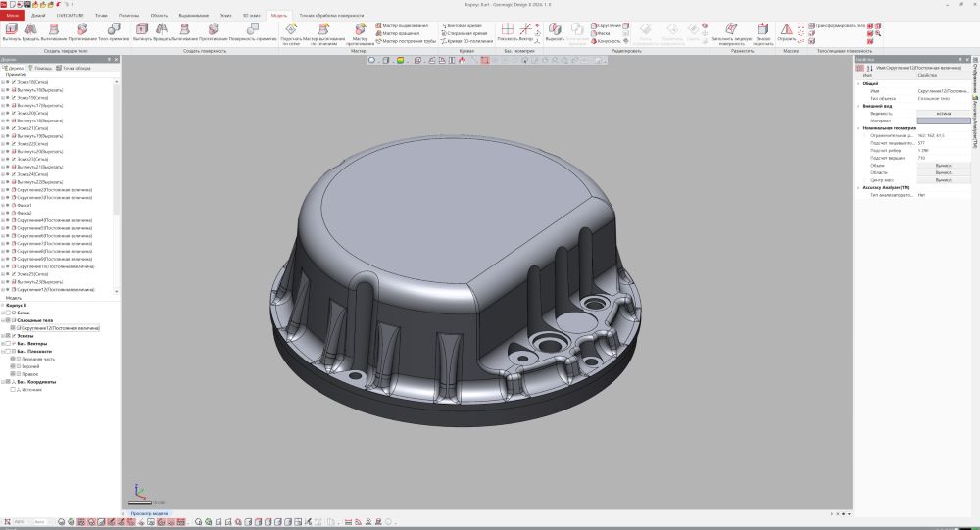Launch Mesh fit (Подогнать по сетке) tool
This screenshot has width=980, height=530.
[291, 33]
